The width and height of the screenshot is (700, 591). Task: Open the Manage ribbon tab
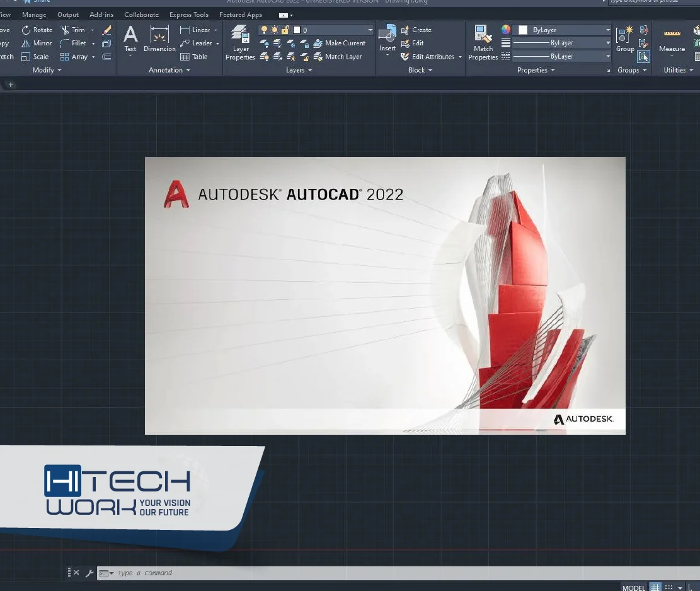point(34,14)
